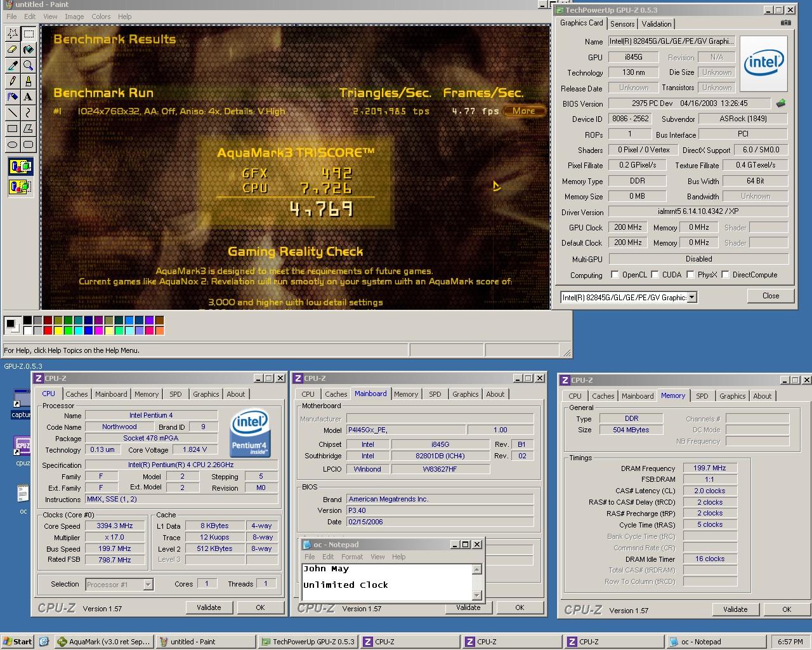812x650 pixels.
Task: Pick the black color swatch in Paint palette
Action: pyautogui.click(x=28, y=321)
